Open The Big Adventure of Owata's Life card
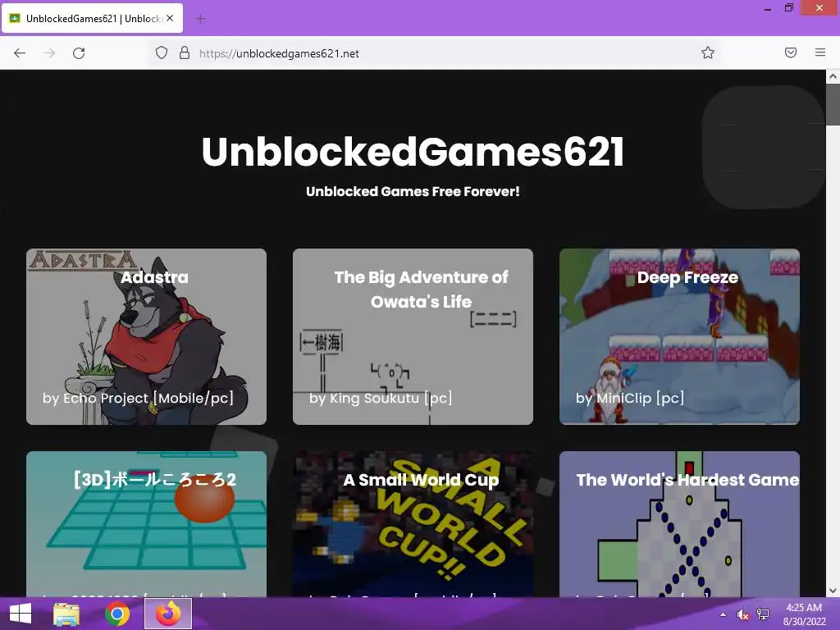 click(413, 336)
